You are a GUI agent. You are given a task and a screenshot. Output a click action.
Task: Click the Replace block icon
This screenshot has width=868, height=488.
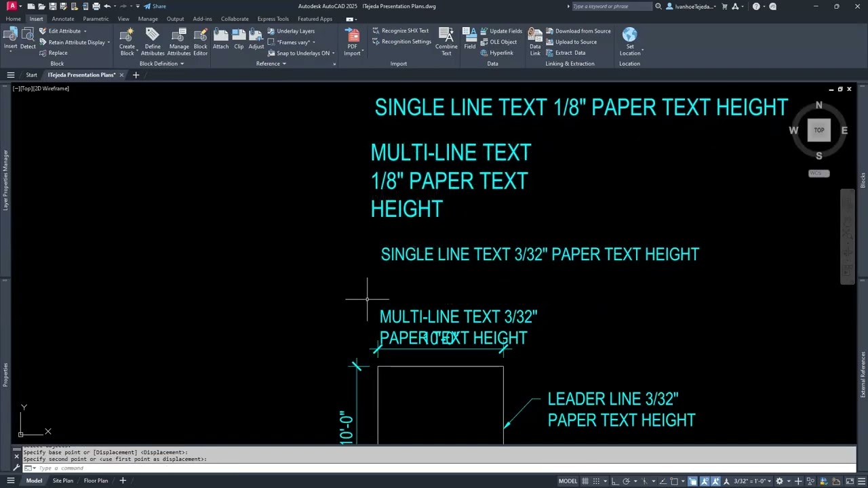pyautogui.click(x=54, y=53)
